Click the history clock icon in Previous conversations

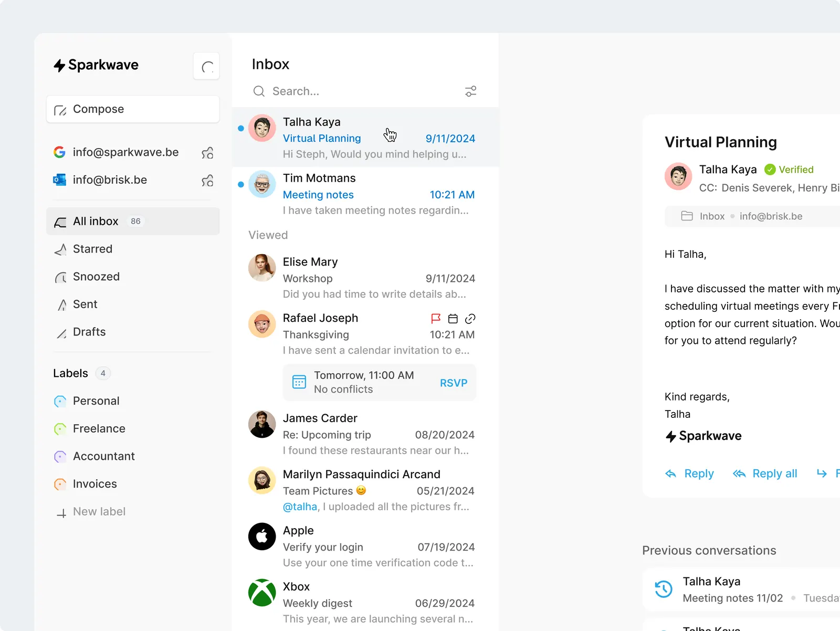(664, 589)
